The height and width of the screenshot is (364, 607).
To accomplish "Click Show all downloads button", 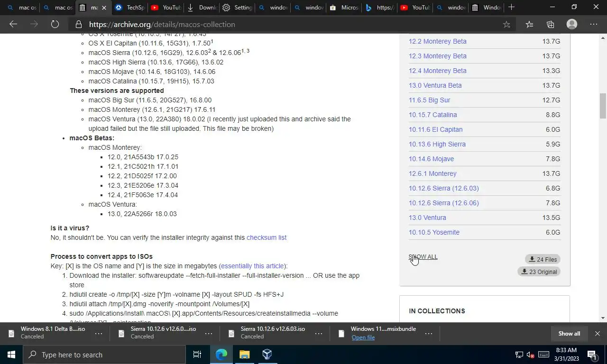I will [569, 333].
